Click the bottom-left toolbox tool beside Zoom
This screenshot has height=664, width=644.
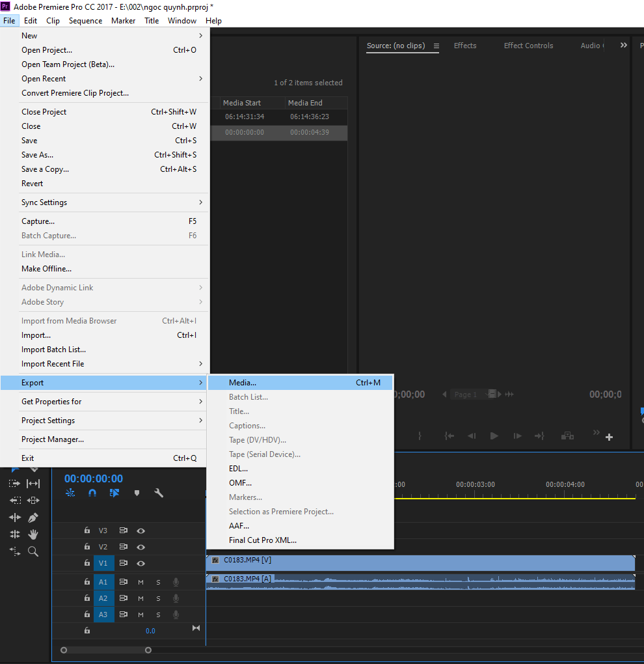coord(15,551)
